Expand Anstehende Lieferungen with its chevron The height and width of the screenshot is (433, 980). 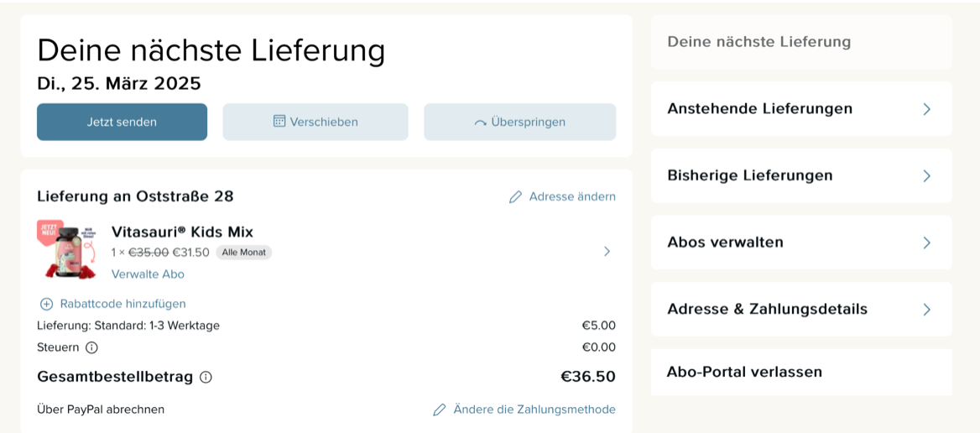(926, 109)
